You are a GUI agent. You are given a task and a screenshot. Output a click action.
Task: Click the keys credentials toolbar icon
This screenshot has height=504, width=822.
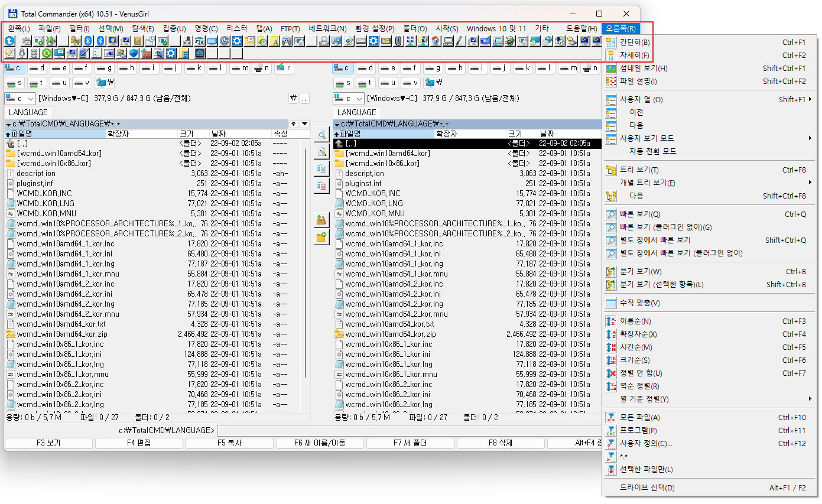pos(75,41)
